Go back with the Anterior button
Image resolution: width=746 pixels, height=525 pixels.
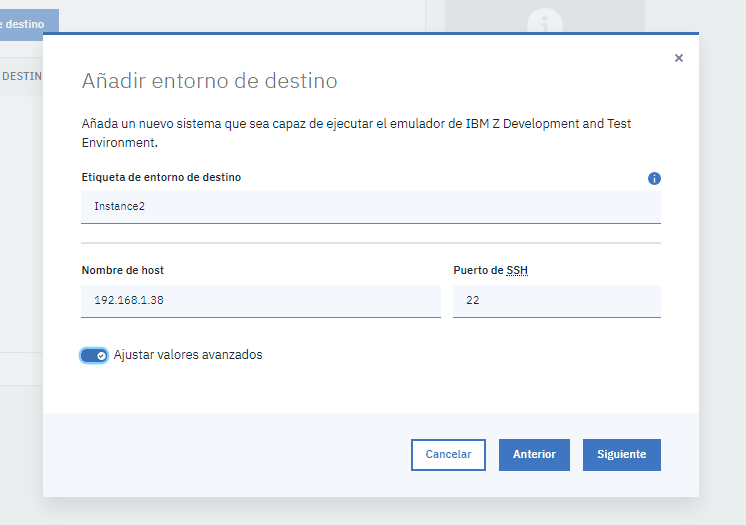coord(534,454)
